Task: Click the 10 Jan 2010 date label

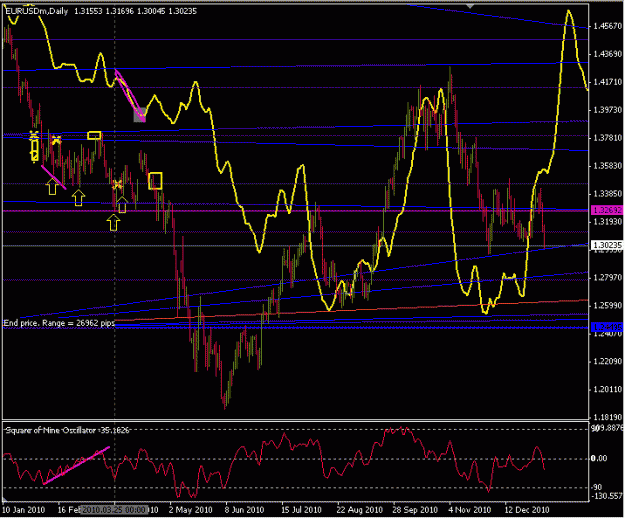Action: coord(23,510)
